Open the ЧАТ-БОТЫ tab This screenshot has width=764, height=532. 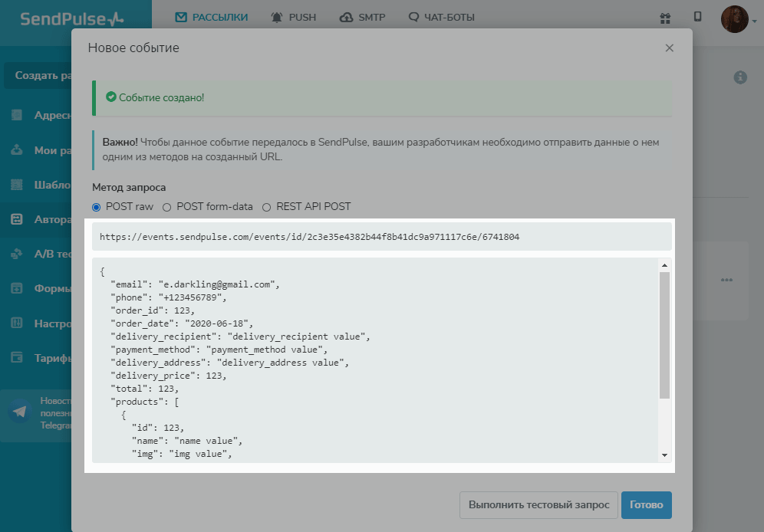pyautogui.click(x=442, y=17)
